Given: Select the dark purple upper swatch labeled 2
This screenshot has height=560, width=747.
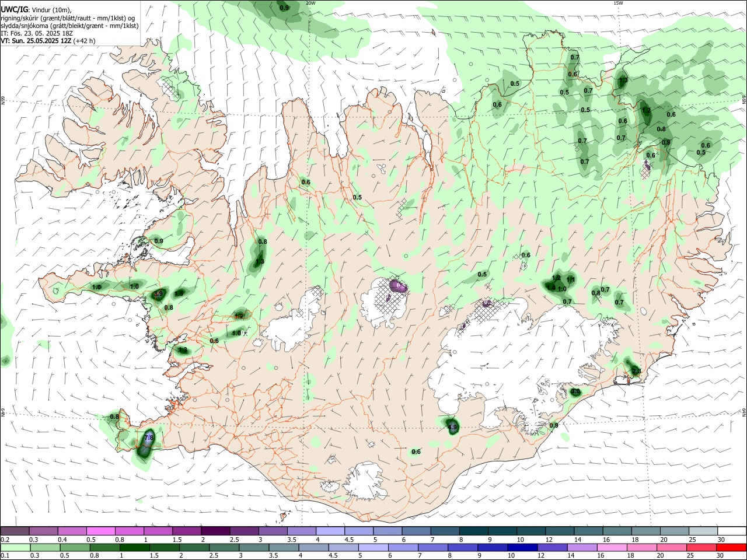Looking at the screenshot, I should [215, 531].
